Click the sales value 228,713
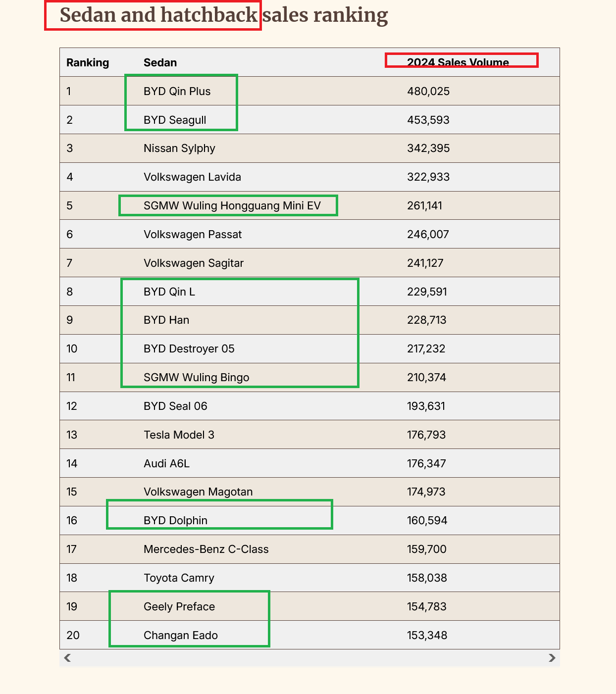Screen dimensions: 616x694 (x=427, y=320)
